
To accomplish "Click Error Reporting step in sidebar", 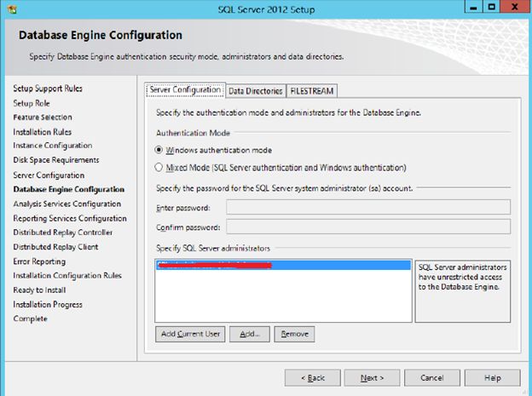I will click(39, 261).
